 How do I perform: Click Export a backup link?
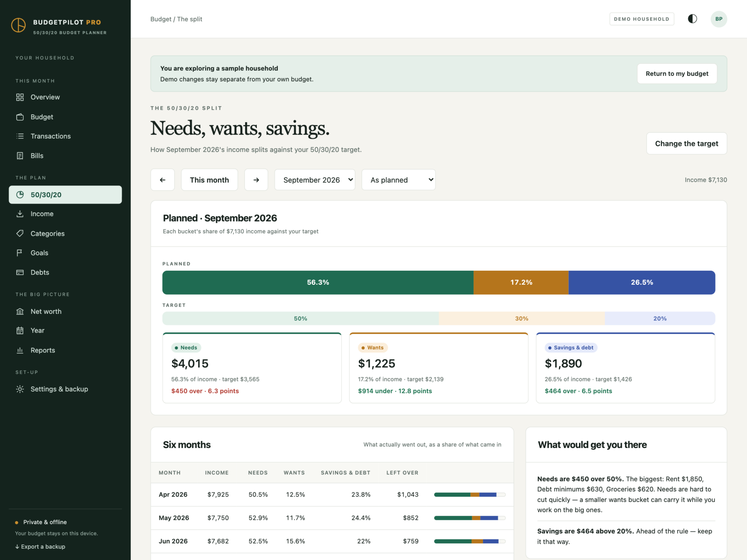[x=40, y=546]
